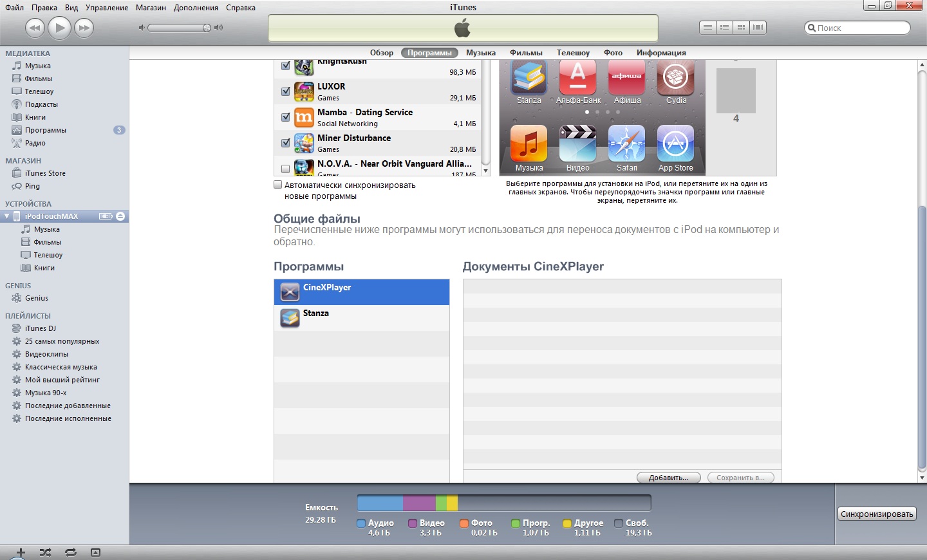Collapse the iPodTouchMAX device tree
The image size is (927, 560).
pyautogui.click(x=7, y=216)
